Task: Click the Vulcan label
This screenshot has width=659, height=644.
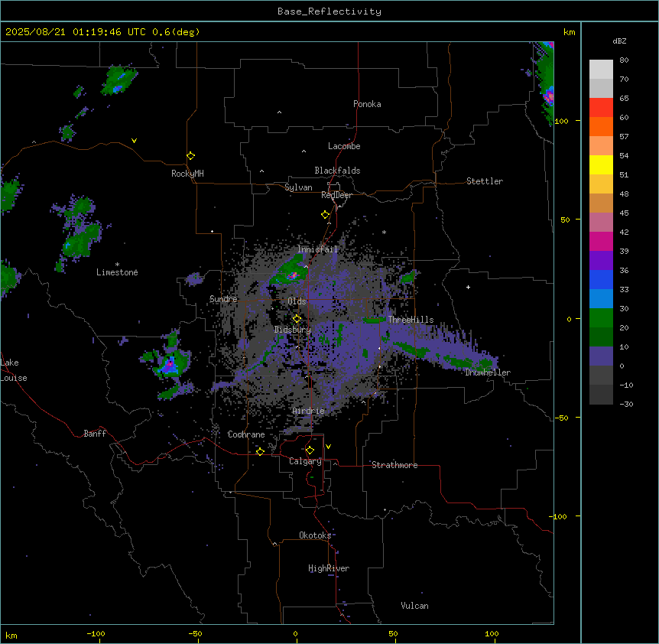Action: (x=415, y=606)
